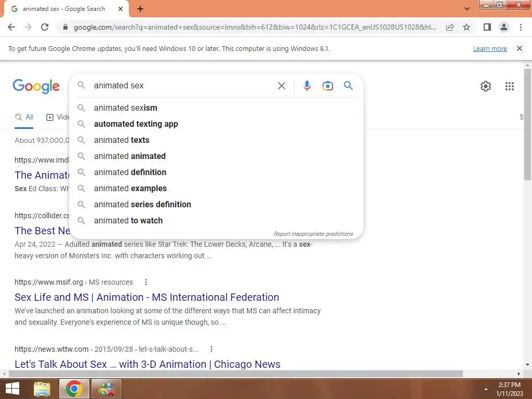Choose suggestion 'animated animated'
This screenshot has height=399, width=532.
(x=216, y=156)
